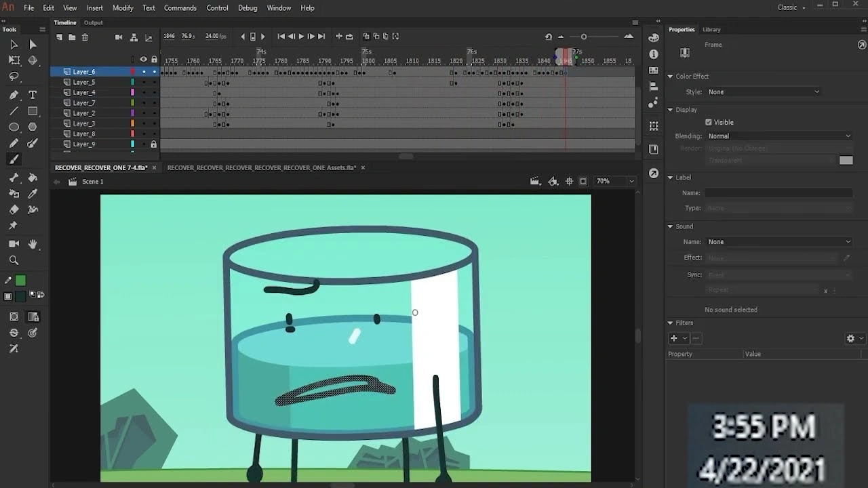
Task: Select the Eyedropper tool
Action: coord(33,194)
